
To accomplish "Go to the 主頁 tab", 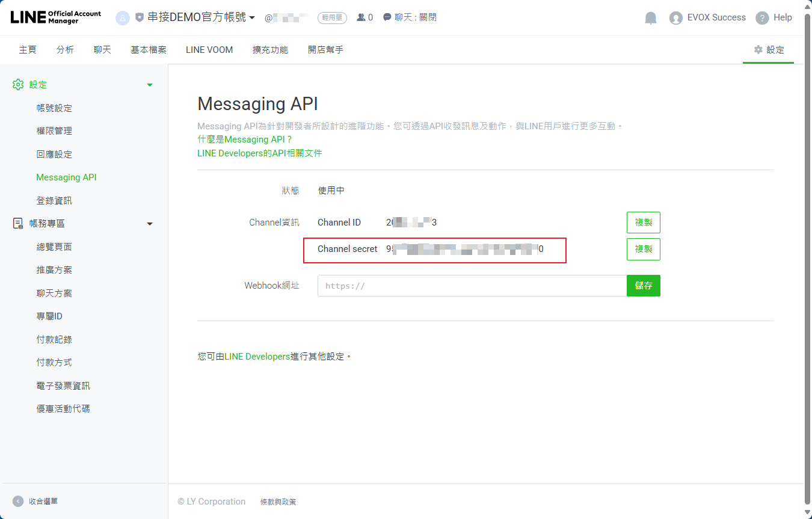I will tap(28, 50).
